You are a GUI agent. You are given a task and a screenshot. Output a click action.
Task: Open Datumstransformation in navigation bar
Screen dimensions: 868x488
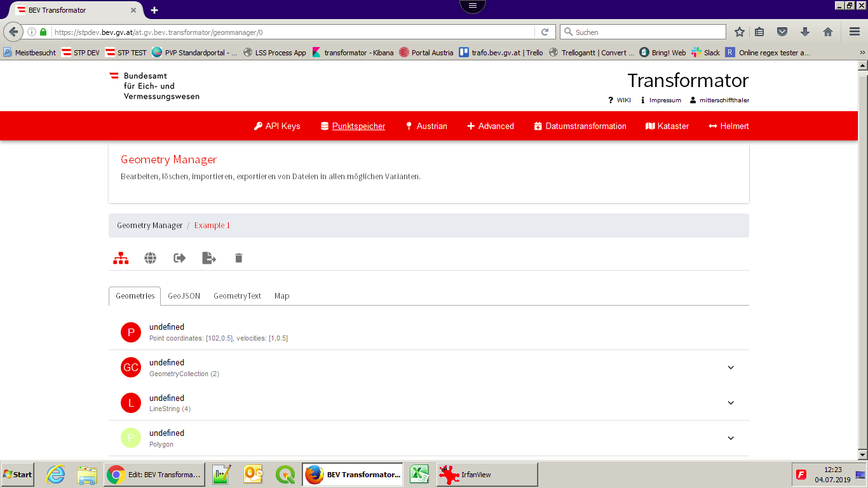tap(580, 126)
